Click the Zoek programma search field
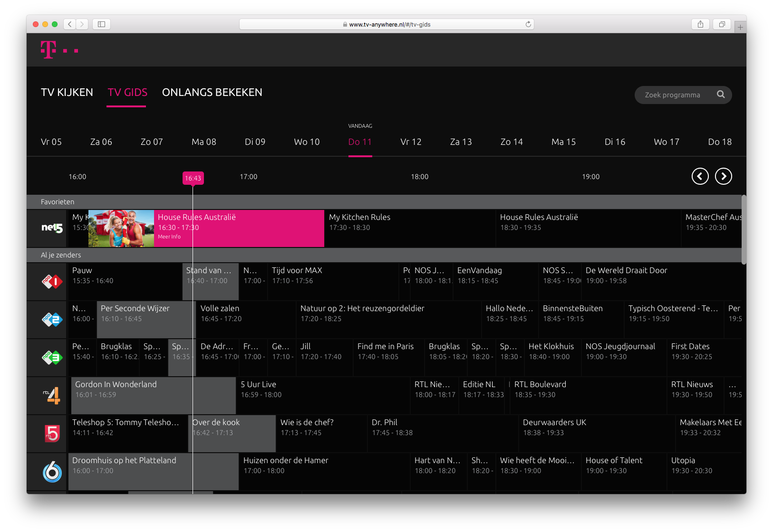The width and height of the screenshot is (773, 532). coord(672,95)
